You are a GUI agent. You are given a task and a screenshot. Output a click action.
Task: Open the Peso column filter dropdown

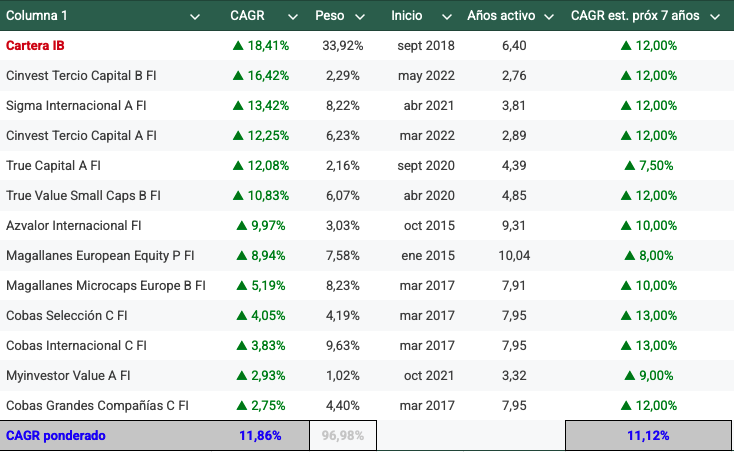point(360,17)
